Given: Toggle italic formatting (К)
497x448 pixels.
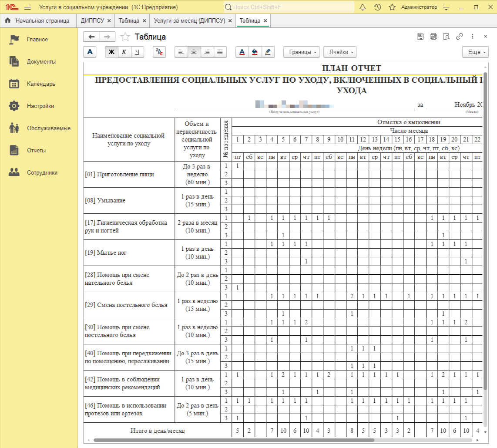Looking at the screenshot, I should pyautogui.click(x=124, y=52).
